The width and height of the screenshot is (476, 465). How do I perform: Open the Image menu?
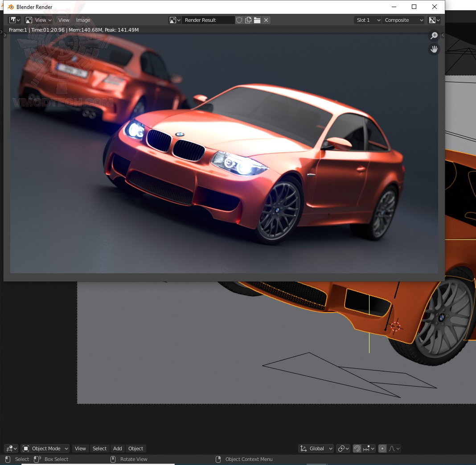pos(83,20)
